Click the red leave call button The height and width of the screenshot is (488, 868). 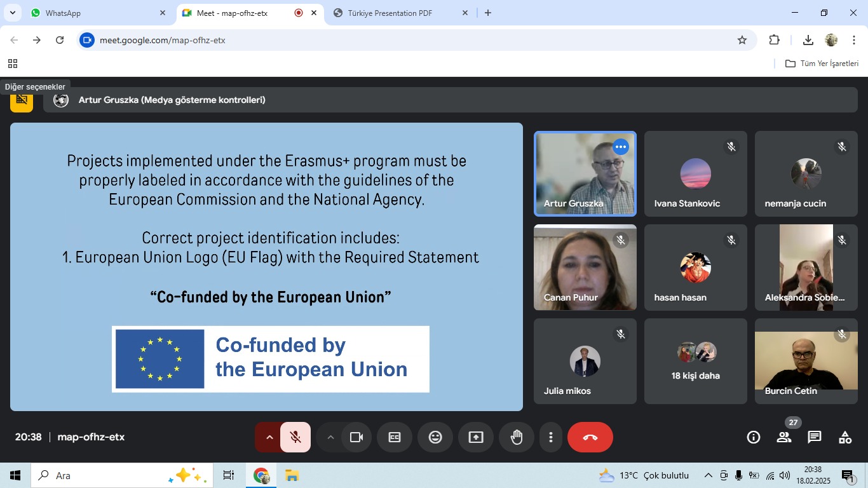[590, 437]
